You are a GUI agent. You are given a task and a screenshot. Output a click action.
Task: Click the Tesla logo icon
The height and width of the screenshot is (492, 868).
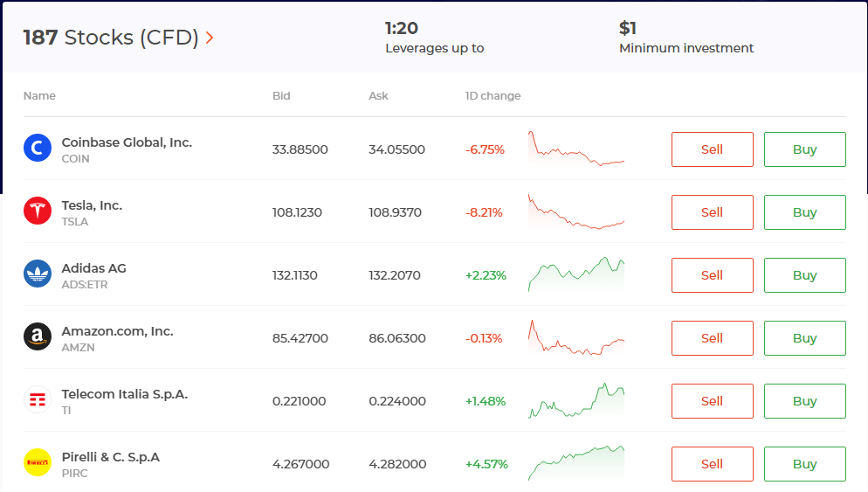pos(38,211)
